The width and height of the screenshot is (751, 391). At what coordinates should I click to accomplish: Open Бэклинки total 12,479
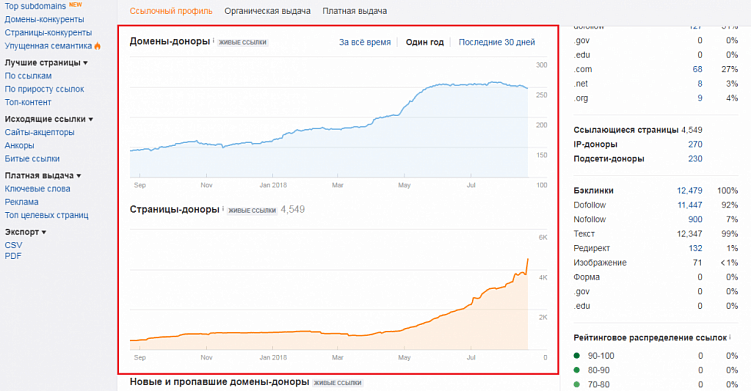[689, 191]
